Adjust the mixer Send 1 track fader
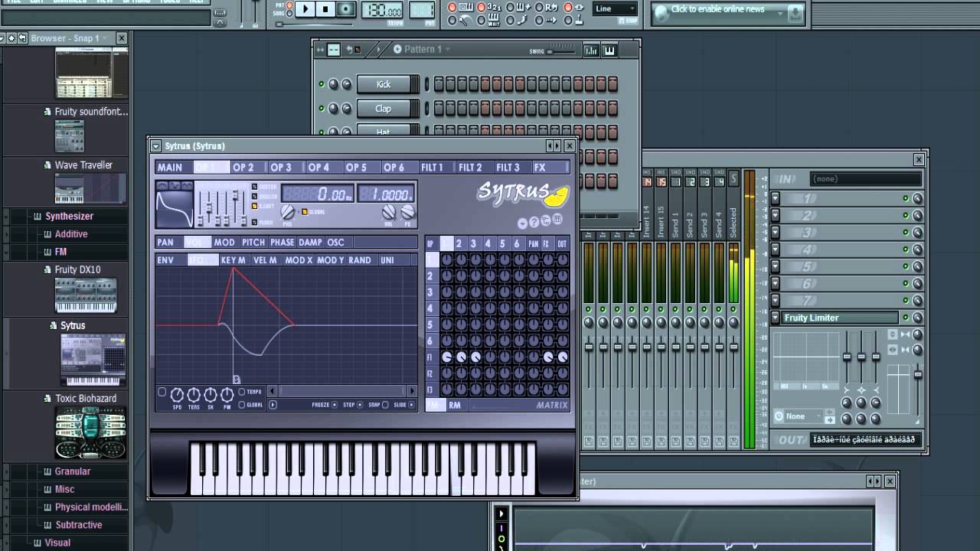Image resolution: width=980 pixels, height=551 pixels. (675, 348)
